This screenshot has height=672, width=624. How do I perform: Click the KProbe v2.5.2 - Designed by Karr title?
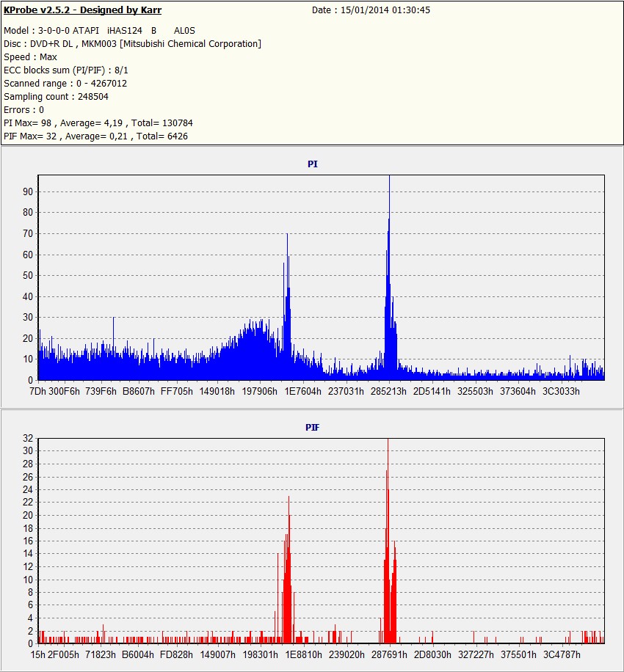point(82,10)
